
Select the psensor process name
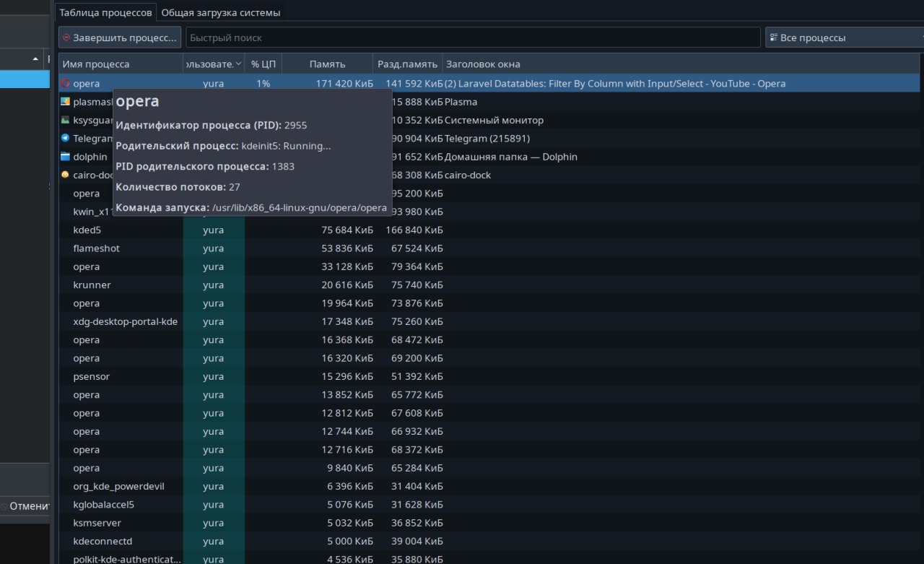[92, 376]
